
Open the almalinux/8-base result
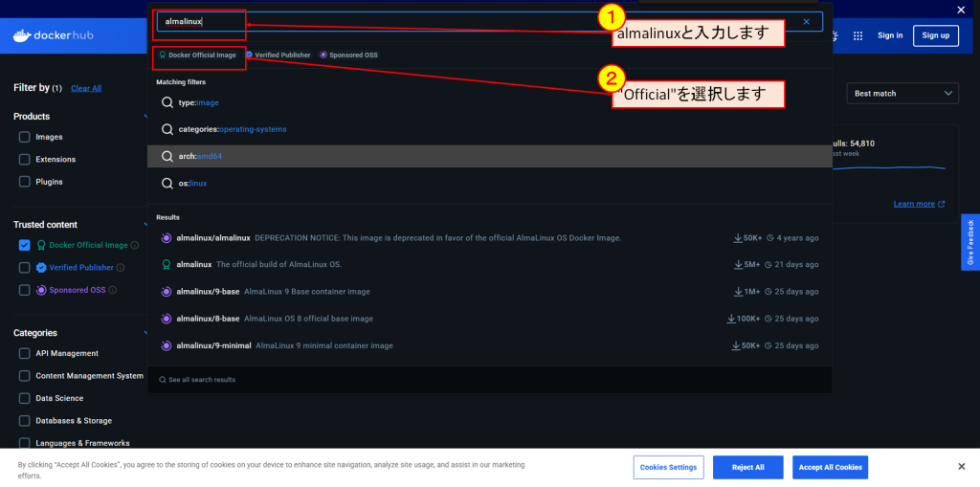click(489, 319)
